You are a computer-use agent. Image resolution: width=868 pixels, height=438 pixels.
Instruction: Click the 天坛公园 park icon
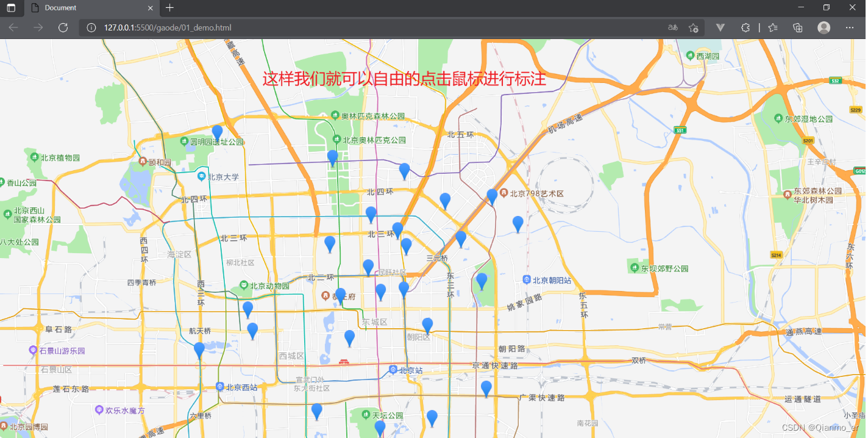pos(366,415)
